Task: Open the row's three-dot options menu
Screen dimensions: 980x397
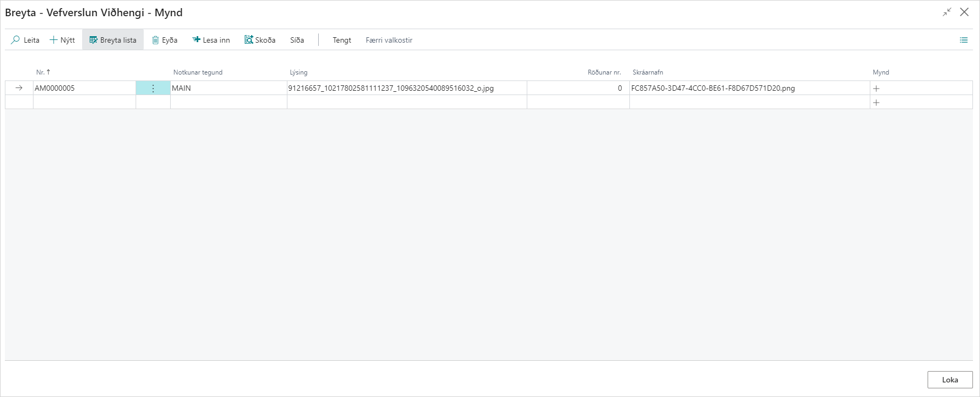Action: (153, 88)
